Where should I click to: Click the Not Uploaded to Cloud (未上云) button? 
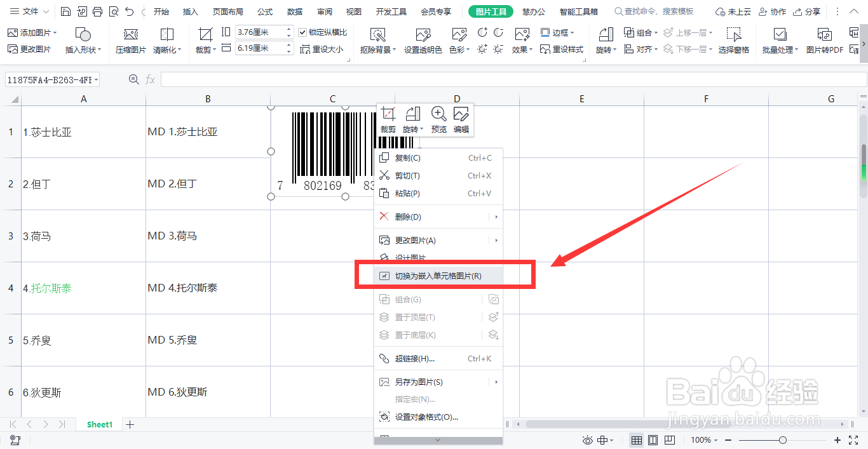pos(733,11)
